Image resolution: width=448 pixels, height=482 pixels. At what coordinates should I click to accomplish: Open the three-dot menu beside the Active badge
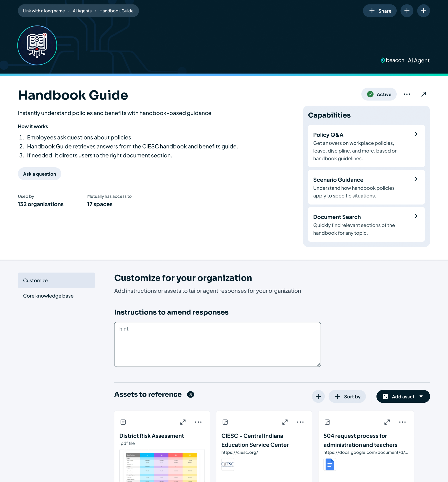tap(407, 94)
